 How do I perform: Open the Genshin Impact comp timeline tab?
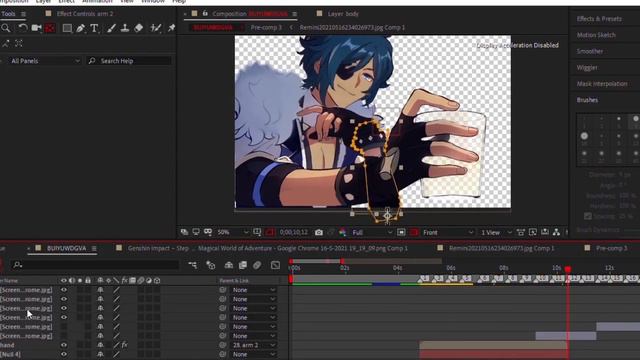[x=267, y=248]
